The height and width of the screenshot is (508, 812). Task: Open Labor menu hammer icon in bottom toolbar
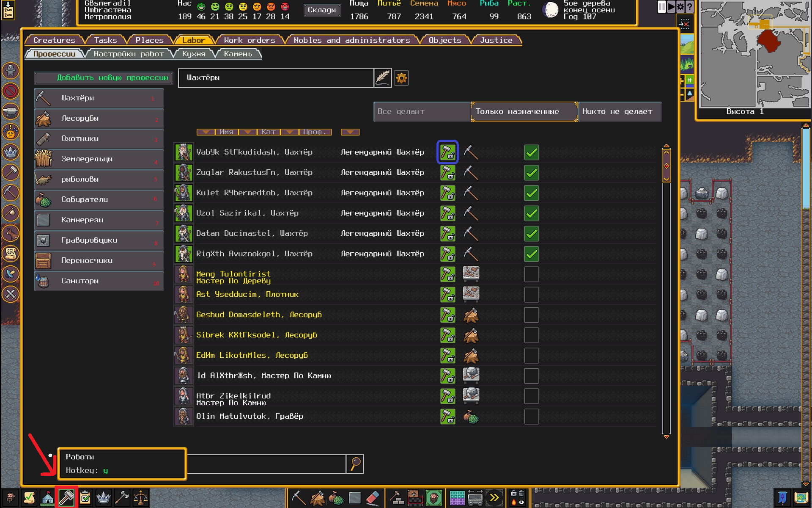(66, 498)
